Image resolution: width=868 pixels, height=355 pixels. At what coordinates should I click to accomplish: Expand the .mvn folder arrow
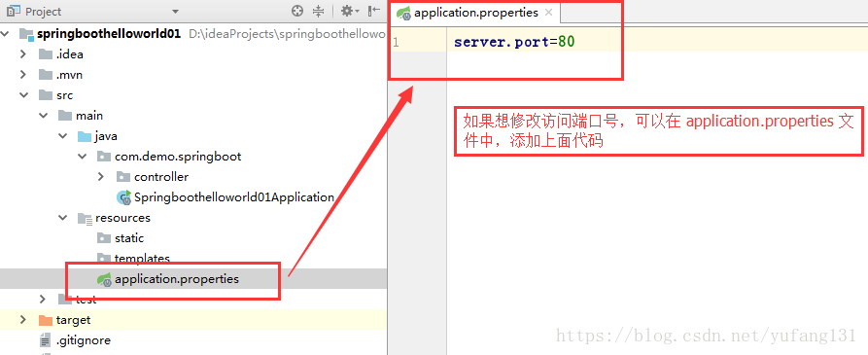[23, 75]
